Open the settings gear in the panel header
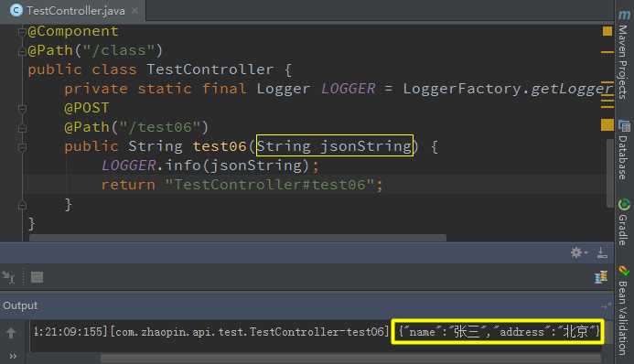This screenshot has width=634, height=364. (578, 252)
